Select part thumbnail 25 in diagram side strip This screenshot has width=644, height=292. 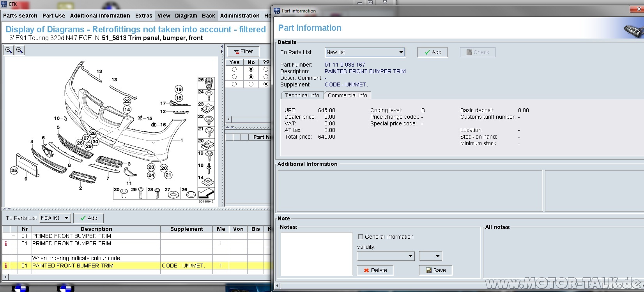point(206,83)
